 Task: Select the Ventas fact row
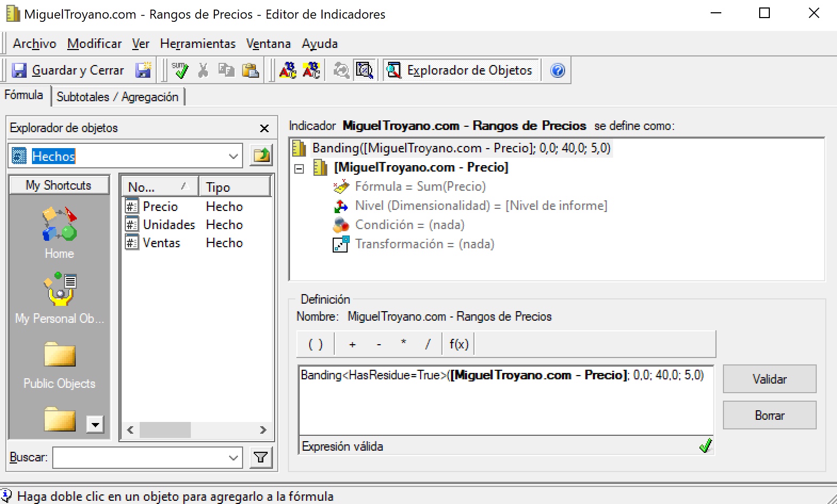197,242
